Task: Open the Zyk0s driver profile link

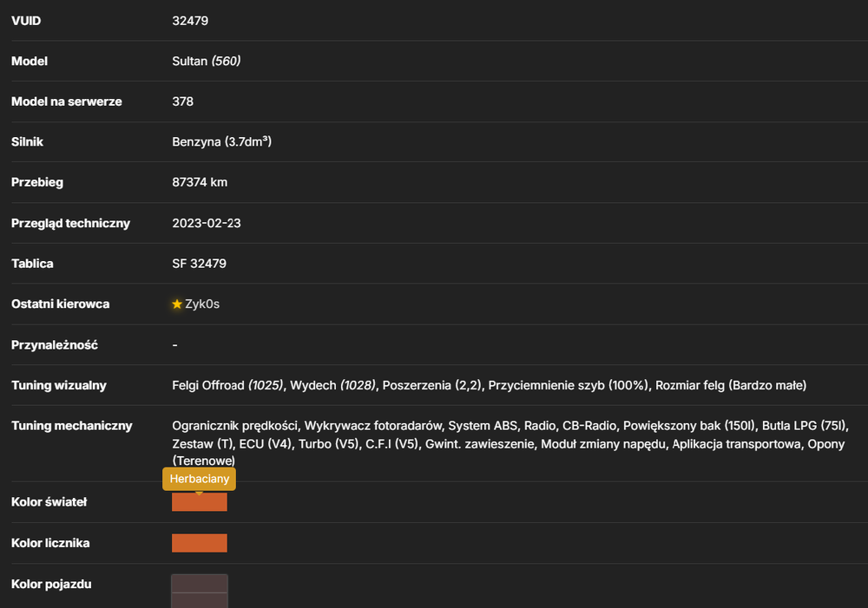Action: coord(202,304)
